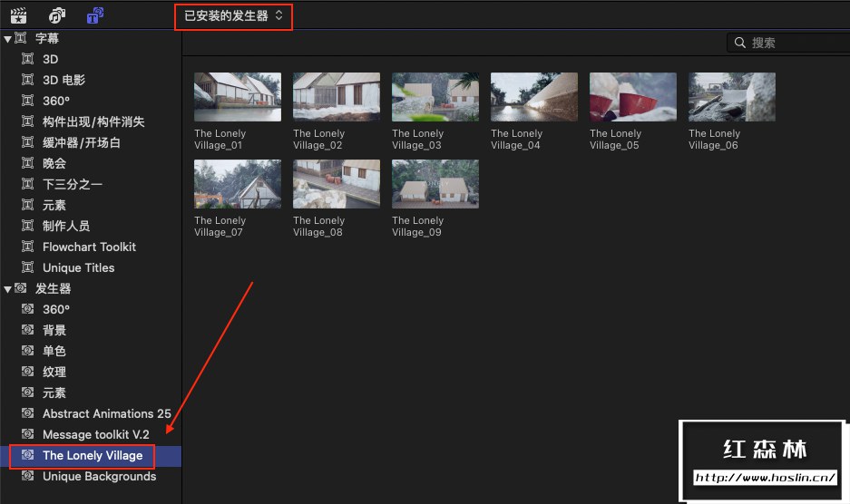Click the title icon beside Flowchart Toolkit
The image size is (850, 504).
[27, 247]
